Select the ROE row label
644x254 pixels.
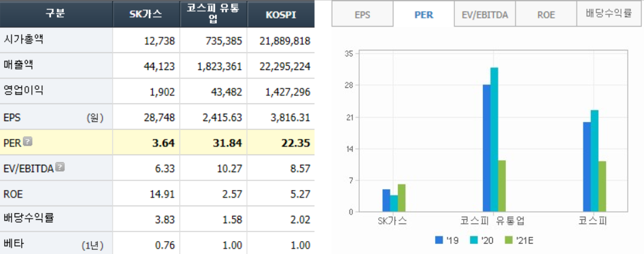13,193
